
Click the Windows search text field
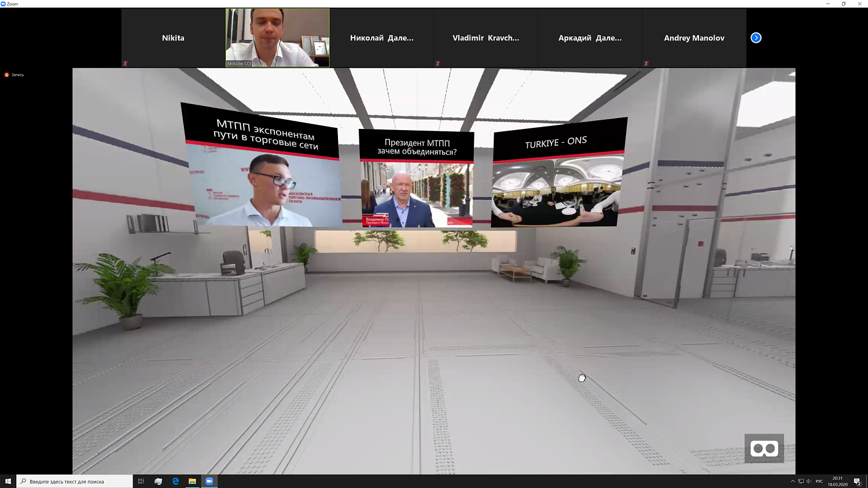[x=75, y=481]
